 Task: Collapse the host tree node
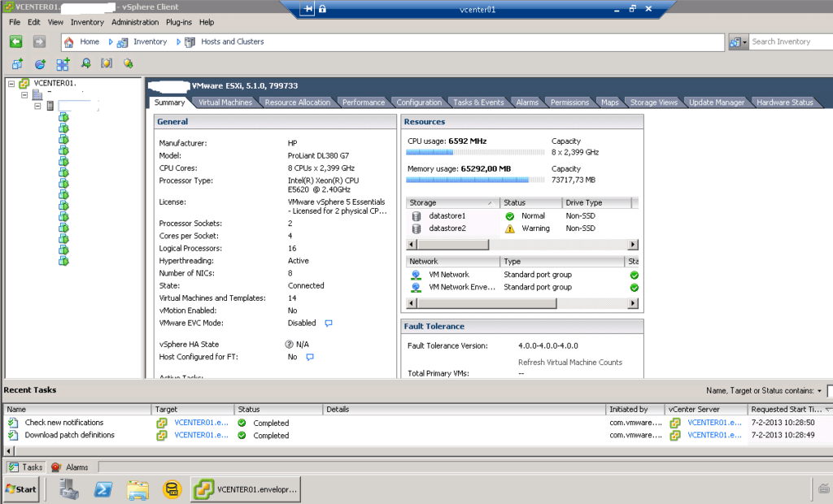[x=37, y=106]
